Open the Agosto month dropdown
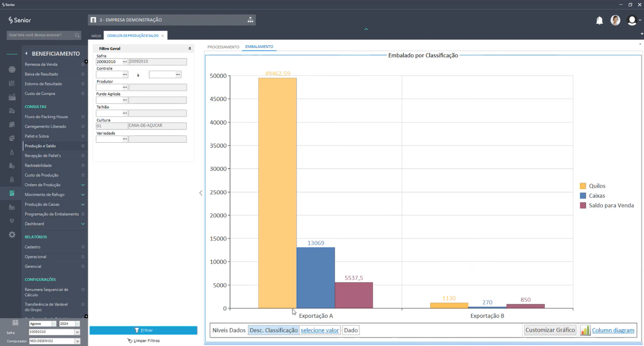 point(54,324)
